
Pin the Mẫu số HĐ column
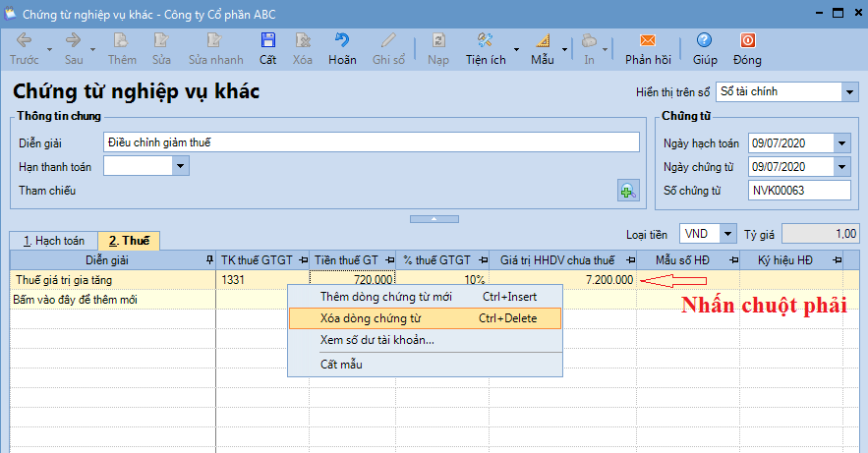[734, 260]
